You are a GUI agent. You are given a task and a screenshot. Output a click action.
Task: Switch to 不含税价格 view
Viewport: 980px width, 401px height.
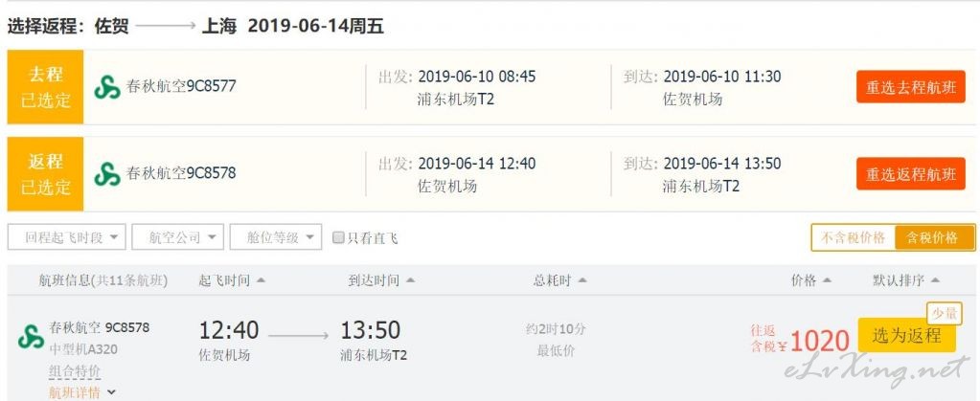[x=853, y=237]
